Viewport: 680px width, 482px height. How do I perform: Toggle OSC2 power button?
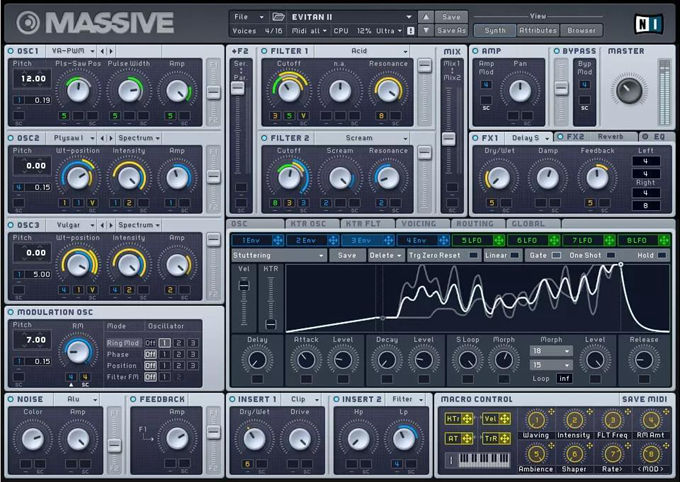pyautogui.click(x=11, y=138)
